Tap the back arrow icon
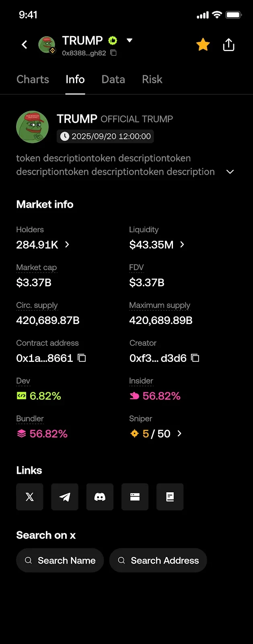 [25, 45]
